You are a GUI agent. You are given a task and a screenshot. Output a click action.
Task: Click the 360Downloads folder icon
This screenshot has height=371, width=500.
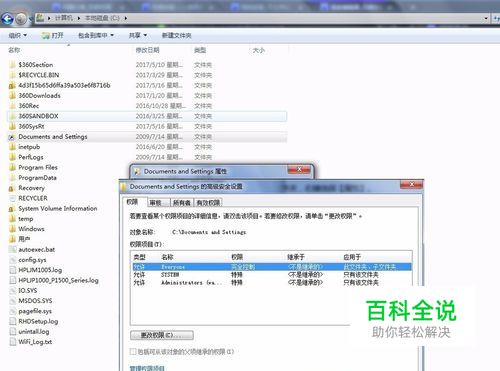(12, 96)
